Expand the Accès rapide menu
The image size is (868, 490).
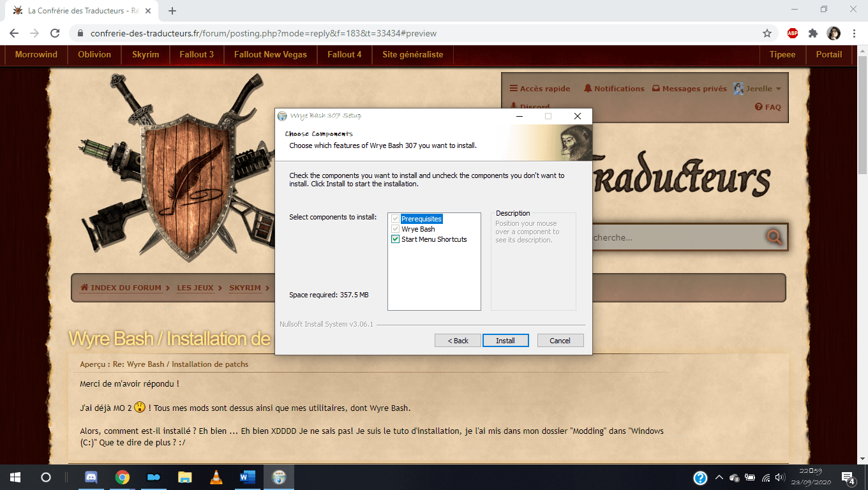point(540,89)
